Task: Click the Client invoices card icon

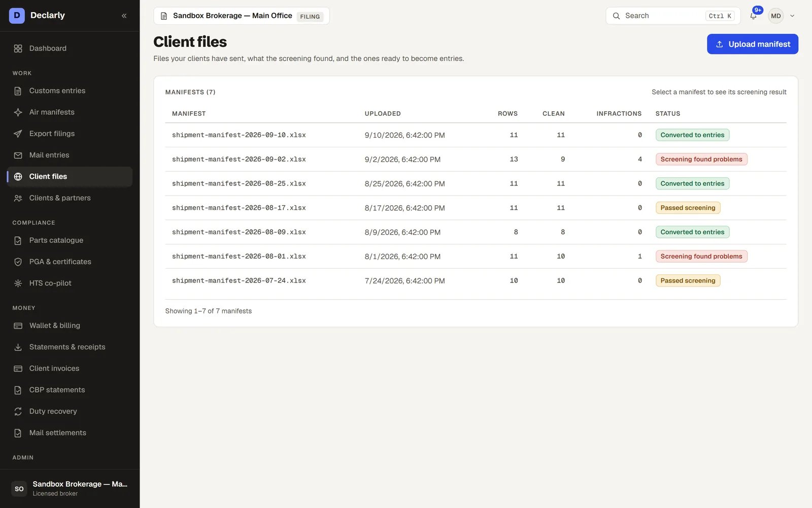Action: click(x=18, y=368)
